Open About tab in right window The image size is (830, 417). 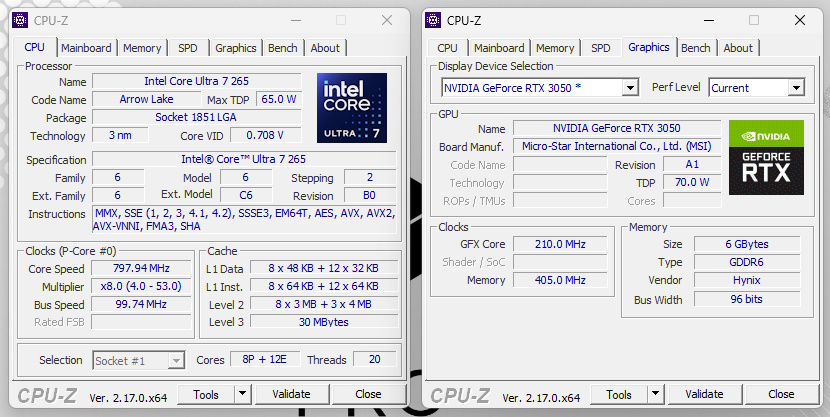pos(738,48)
